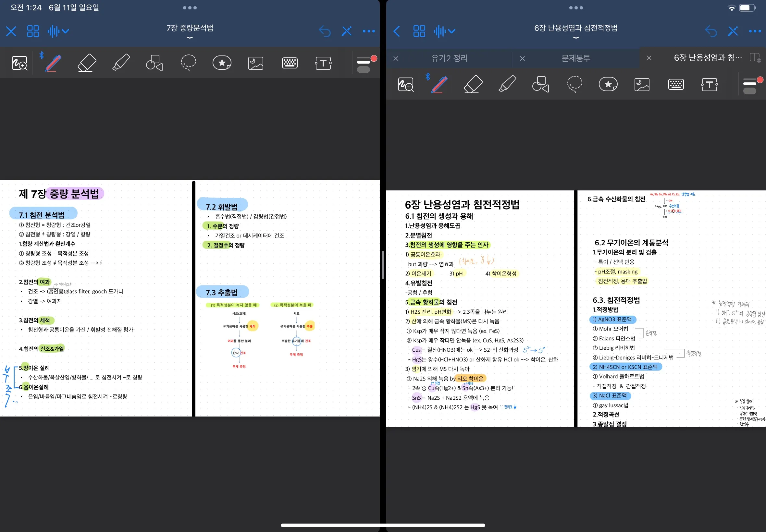This screenshot has height=532, width=766.
Task: Toggle split view icon on 6장 tab
Action: click(755, 58)
